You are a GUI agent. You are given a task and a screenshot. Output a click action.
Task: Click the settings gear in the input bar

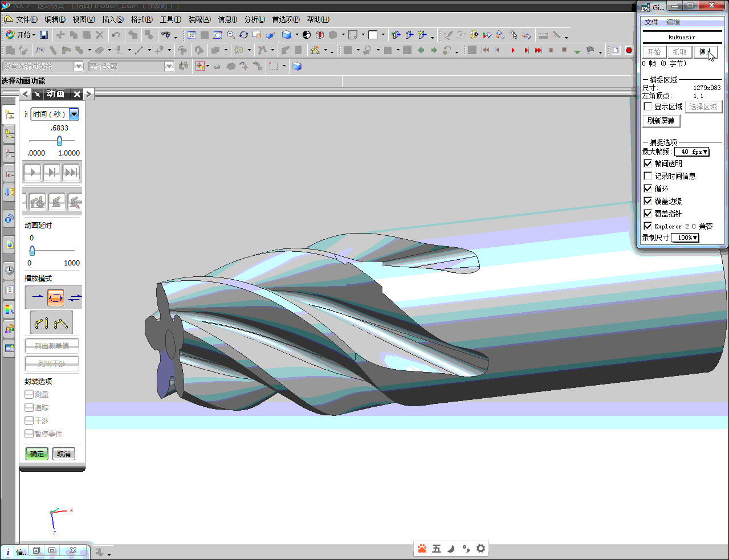point(480,549)
